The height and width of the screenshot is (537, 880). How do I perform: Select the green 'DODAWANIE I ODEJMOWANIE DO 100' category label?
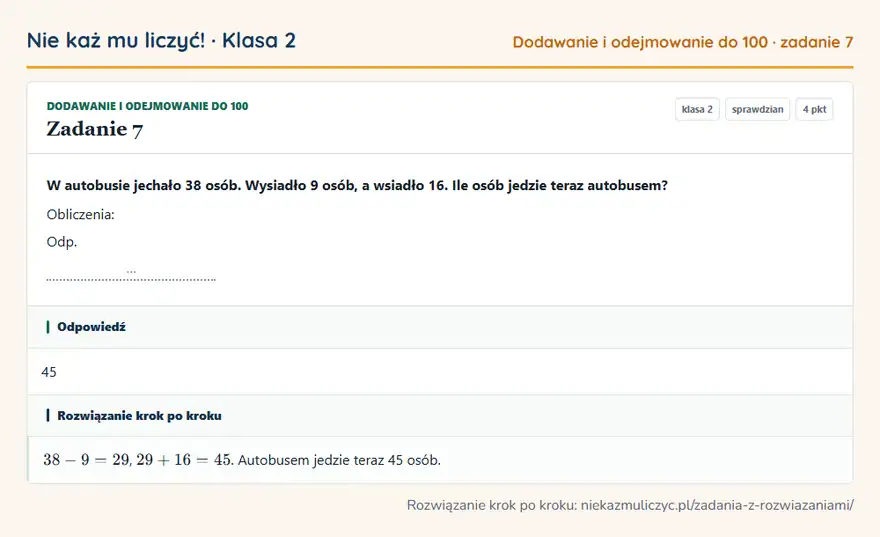coord(147,106)
